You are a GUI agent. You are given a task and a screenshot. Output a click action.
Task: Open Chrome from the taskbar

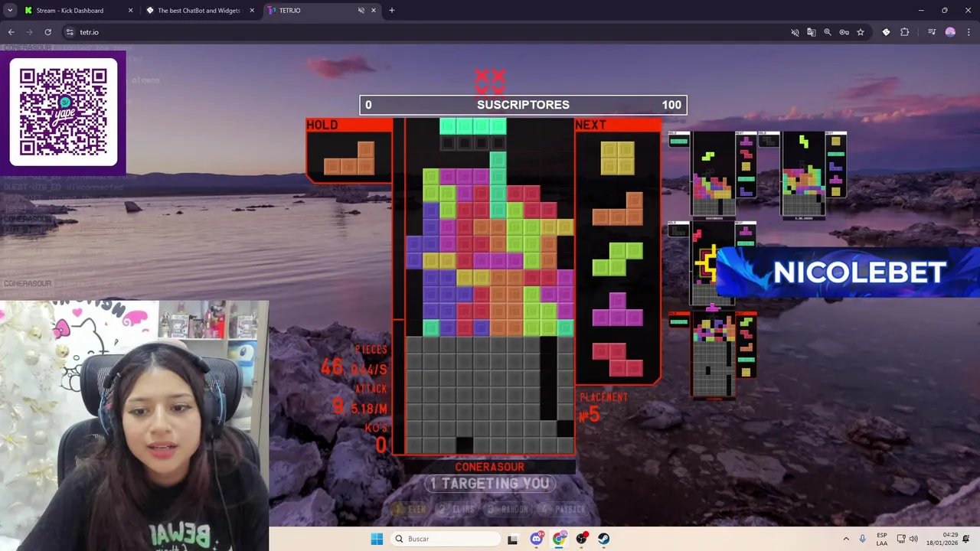point(560,539)
